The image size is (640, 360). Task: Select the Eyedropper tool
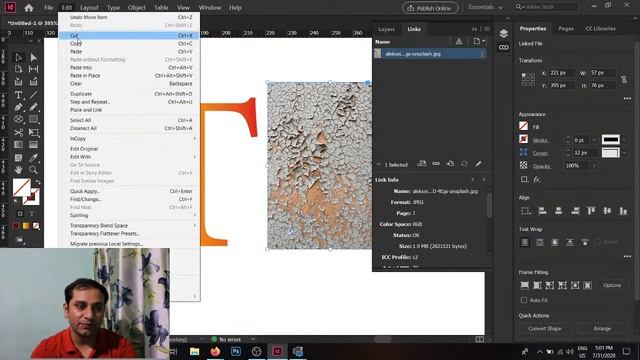click(x=33, y=158)
